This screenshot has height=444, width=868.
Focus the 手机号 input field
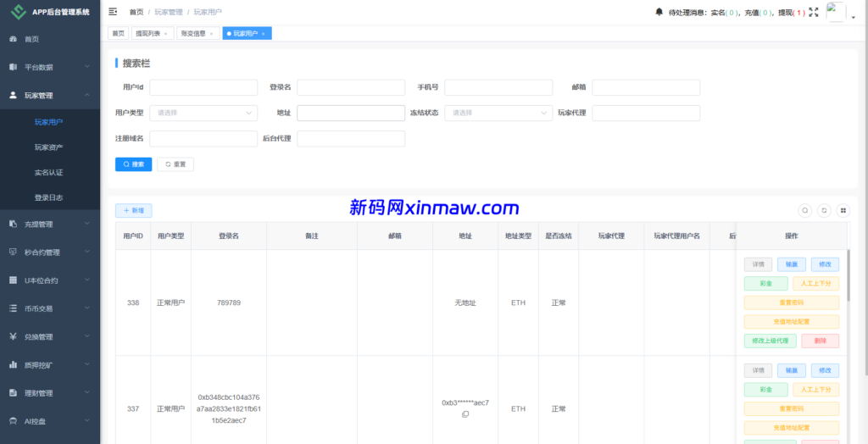[498, 87]
